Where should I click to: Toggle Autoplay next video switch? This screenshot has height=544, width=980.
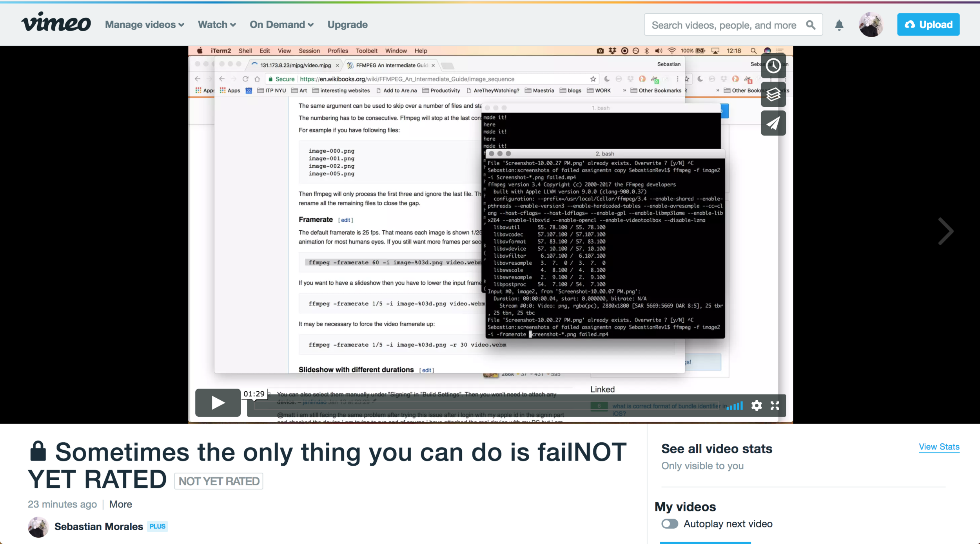670,524
